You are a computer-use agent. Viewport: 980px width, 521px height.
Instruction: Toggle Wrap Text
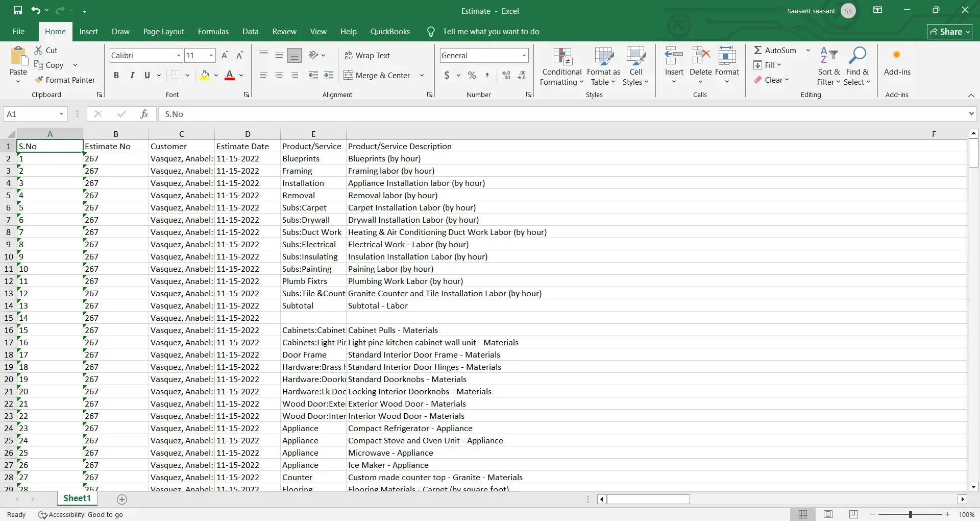point(367,55)
